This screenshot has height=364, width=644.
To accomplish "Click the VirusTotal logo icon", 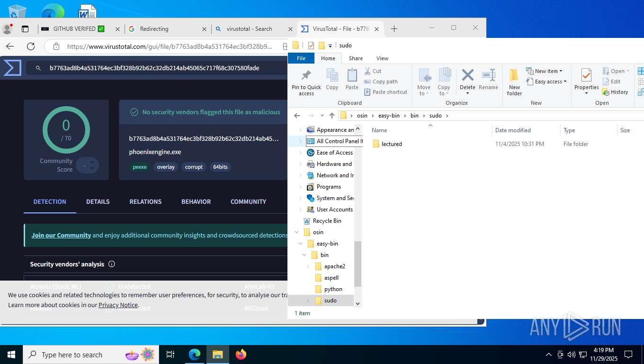I will coord(12,68).
